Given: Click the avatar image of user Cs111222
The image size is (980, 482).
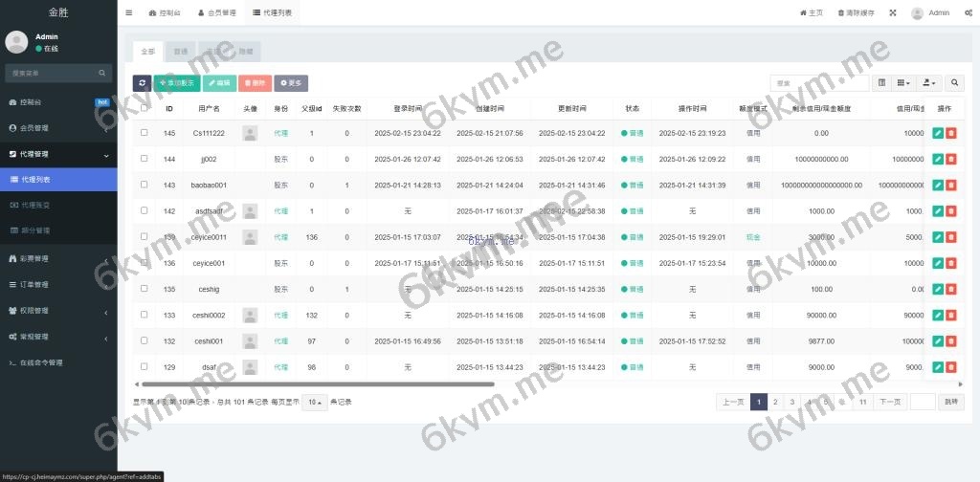Looking at the screenshot, I should [250, 133].
